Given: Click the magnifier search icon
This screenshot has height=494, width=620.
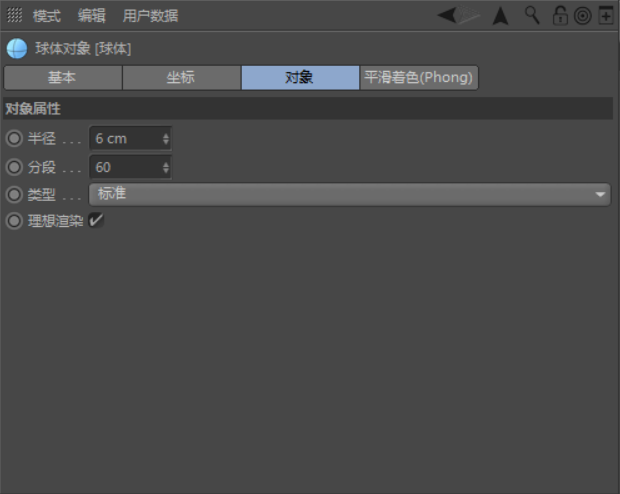Looking at the screenshot, I should pos(532,15).
